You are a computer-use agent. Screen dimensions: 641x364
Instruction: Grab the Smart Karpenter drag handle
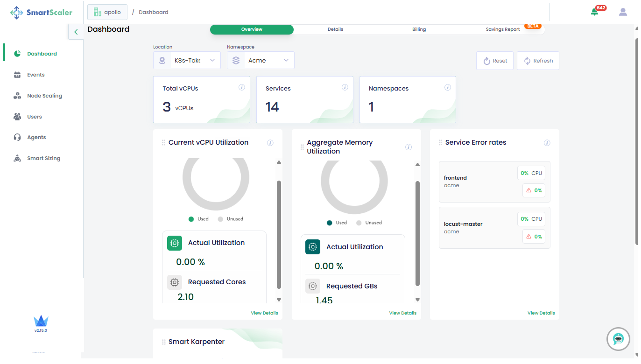[163, 342]
